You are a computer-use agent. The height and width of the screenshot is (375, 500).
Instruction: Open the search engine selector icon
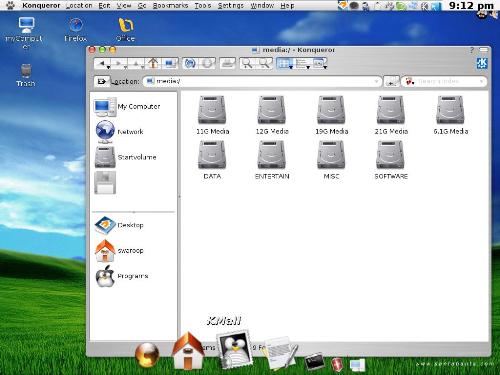[x=409, y=81]
